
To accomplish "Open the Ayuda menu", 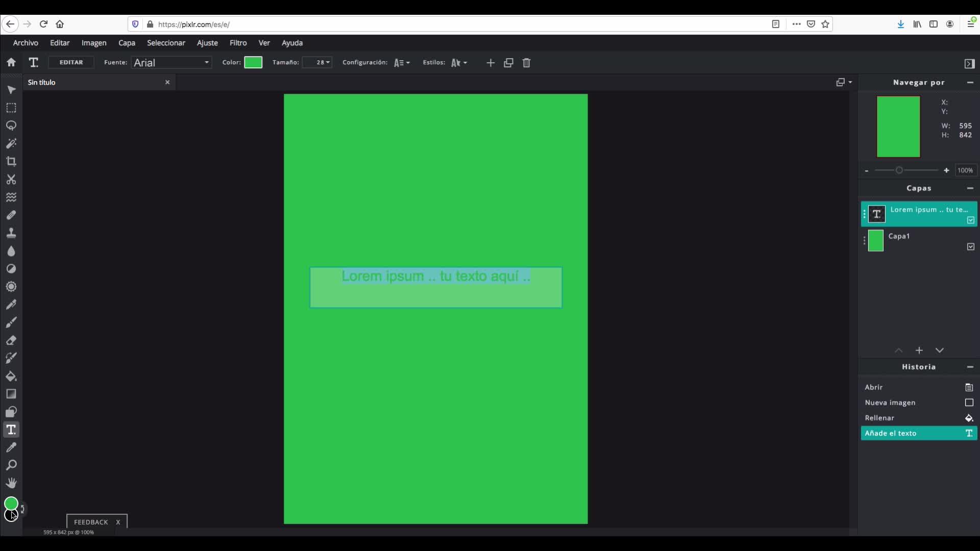I will pyautogui.click(x=292, y=43).
